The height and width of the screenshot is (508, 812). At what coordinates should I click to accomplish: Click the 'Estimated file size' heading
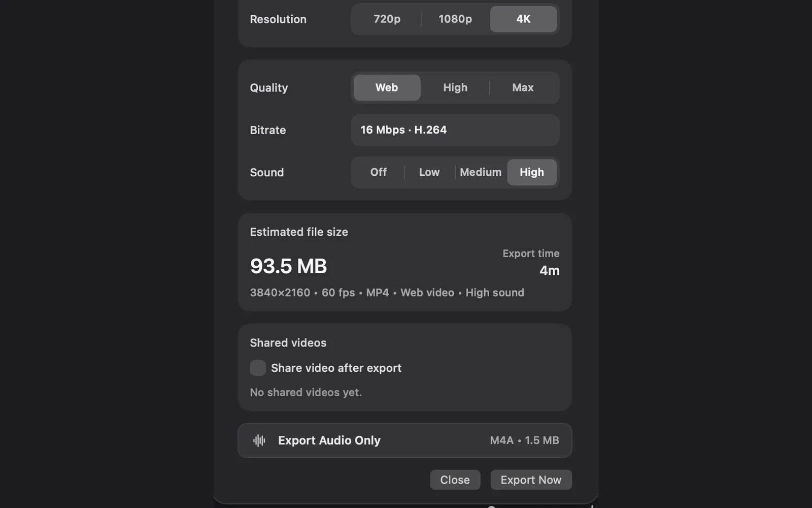299,232
